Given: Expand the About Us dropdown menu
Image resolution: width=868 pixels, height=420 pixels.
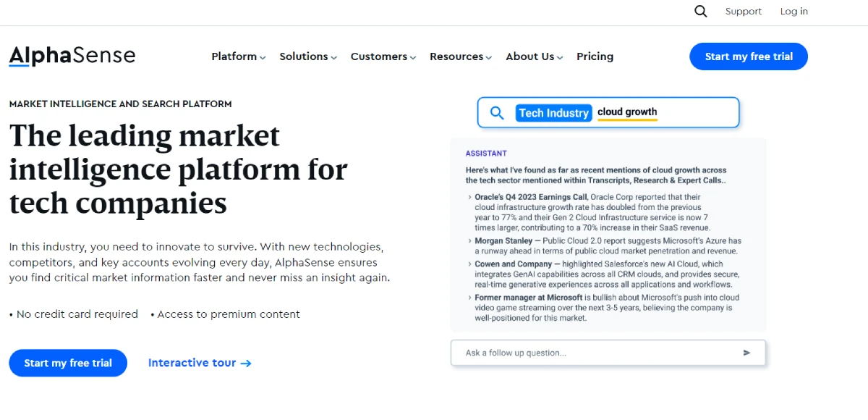Looking at the screenshot, I should click(535, 56).
